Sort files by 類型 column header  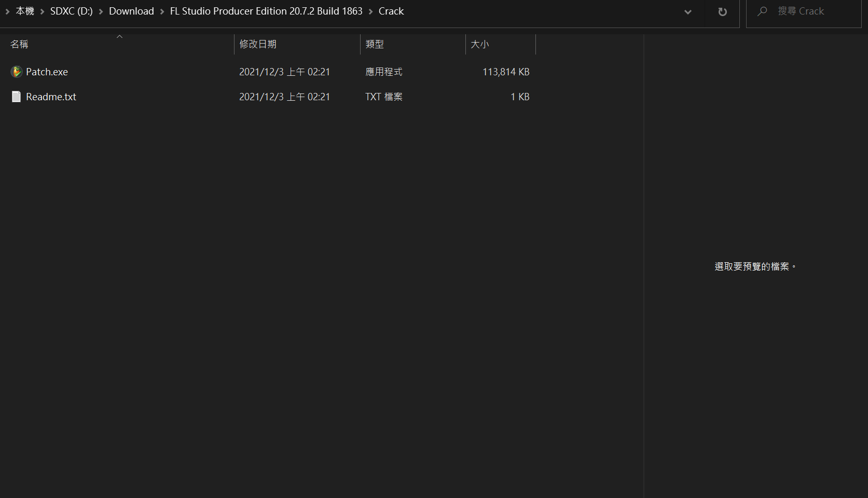pos(375,45)
